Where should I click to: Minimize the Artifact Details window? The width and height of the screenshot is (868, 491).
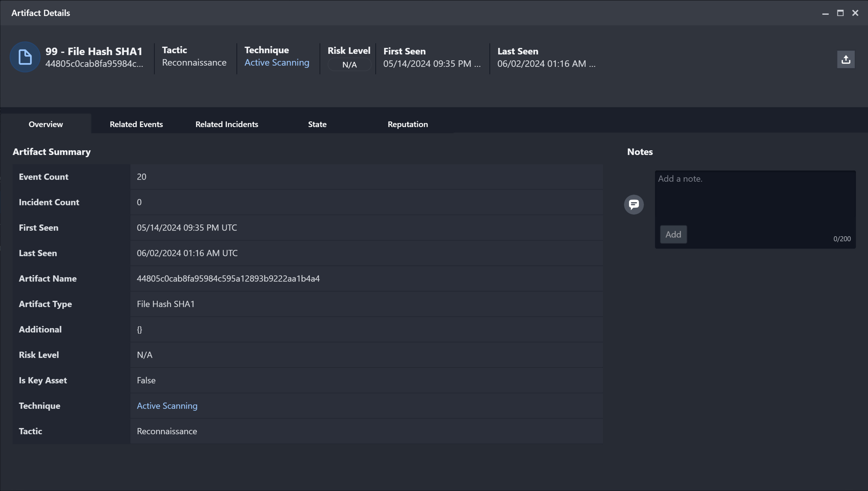[x=825, y=13]
